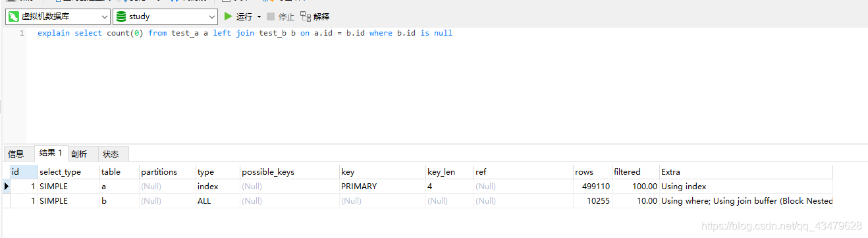Screen dimensions: 868x238
Task: Select the filtered cell '100.00'
Action: (636, 187)
